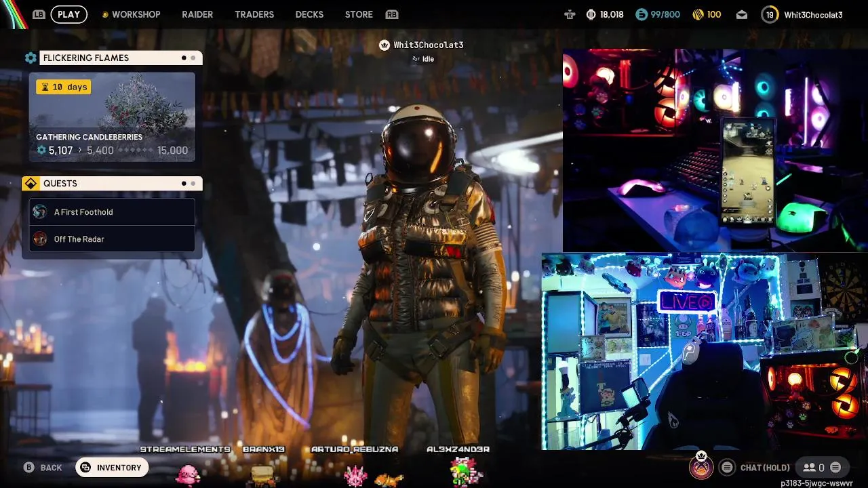Open the Raider tokens icon in top bar
This screenshot has height=488, width=868.
coord(569,14)
